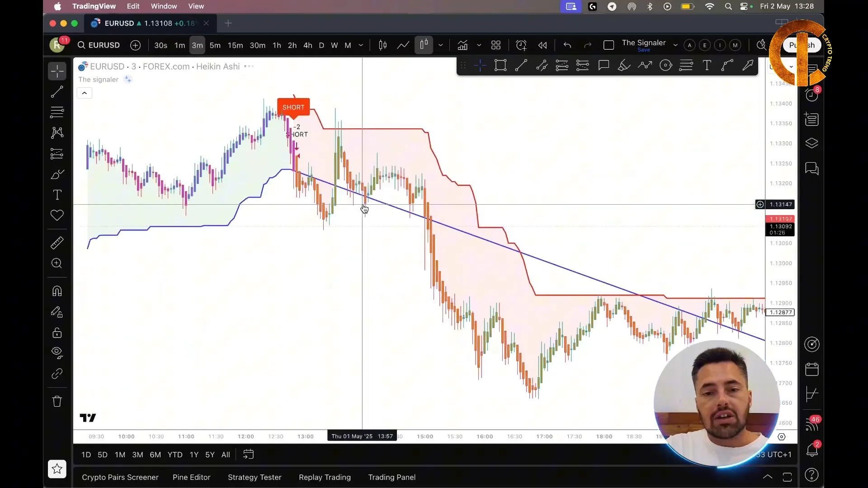This screenshot has width=868, height=488.
Task: Open the object tree layers icon
Action: click(812, 144)
